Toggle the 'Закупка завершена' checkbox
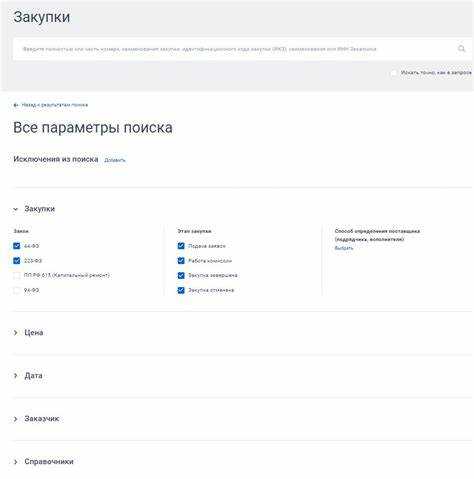The image size is (474, 479). pos(181,276)
